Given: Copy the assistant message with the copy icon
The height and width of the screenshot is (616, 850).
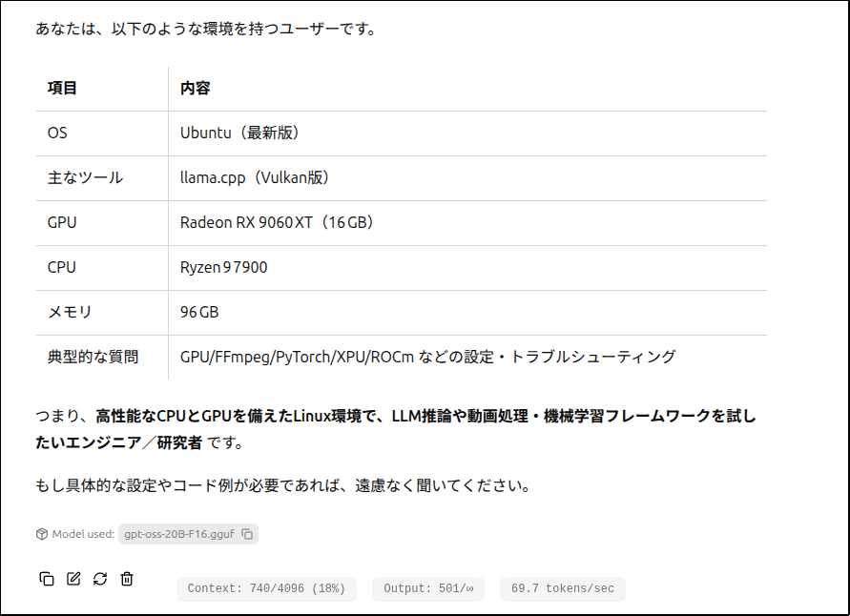Looking at the screenshot, I should pyautogui.click(x=47, y=579).
